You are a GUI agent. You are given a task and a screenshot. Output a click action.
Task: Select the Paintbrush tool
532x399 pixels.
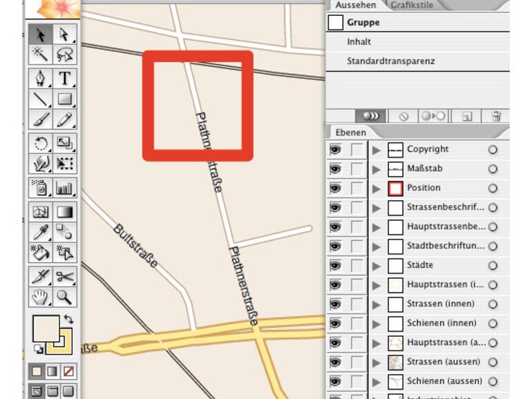(41, 119)
